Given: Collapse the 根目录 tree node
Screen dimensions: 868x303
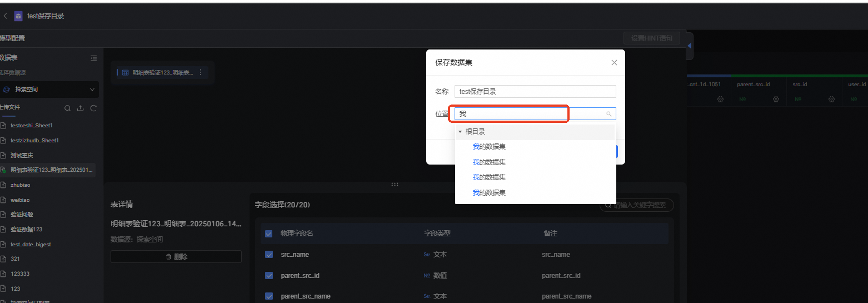Looking at the screenshot, I should (460, 132).
